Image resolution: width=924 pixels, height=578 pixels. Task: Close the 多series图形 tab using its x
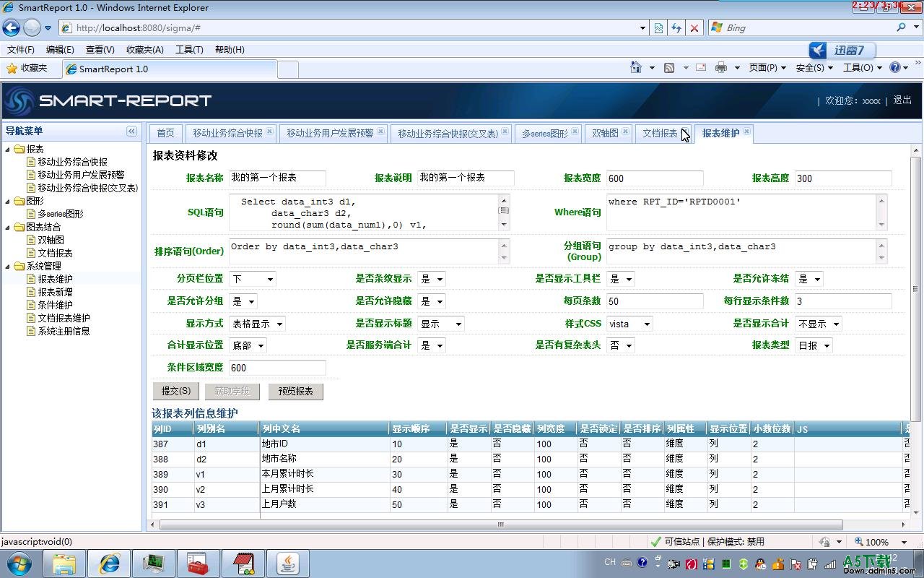point(575,131)
